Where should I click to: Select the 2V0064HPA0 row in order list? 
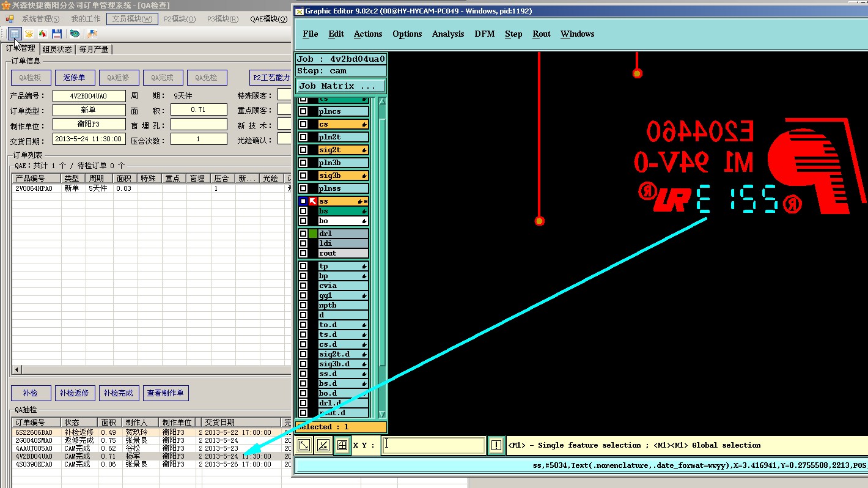151,188
